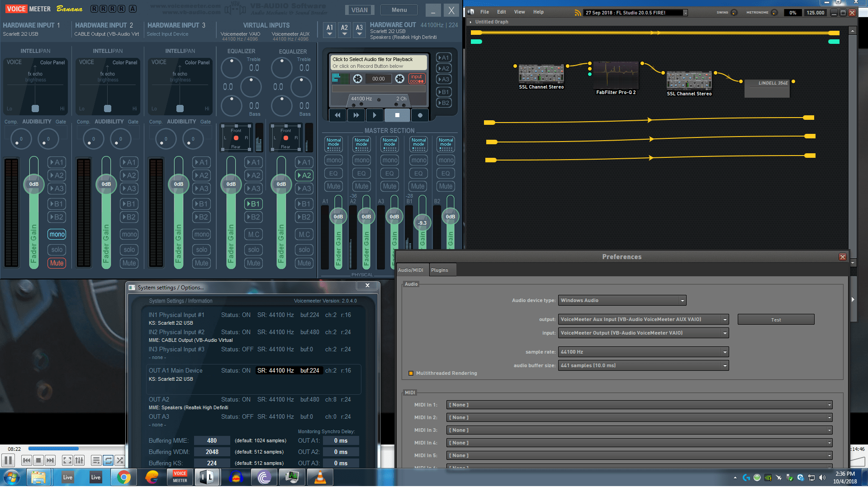Toggle VLC loop mode button
The image size is (868, 487).
[108, 460]
